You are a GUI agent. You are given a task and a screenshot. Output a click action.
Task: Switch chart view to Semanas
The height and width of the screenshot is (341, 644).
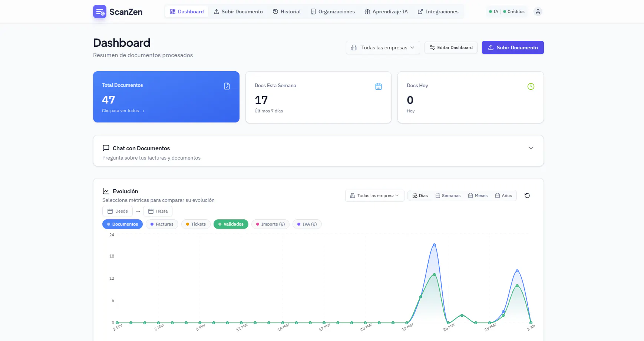tap(448, 196)
